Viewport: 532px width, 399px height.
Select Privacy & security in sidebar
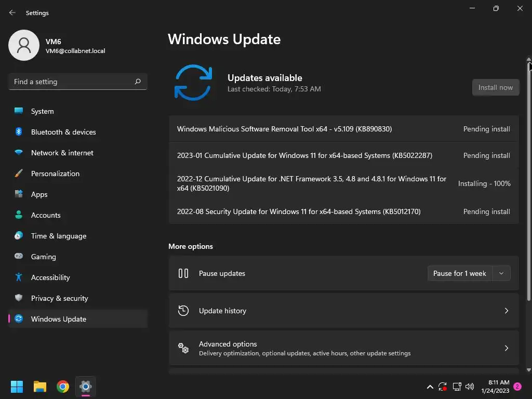78,298
